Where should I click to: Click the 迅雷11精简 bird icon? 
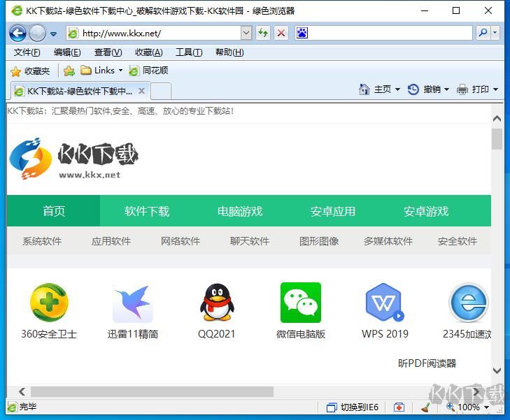coord(133,303)
